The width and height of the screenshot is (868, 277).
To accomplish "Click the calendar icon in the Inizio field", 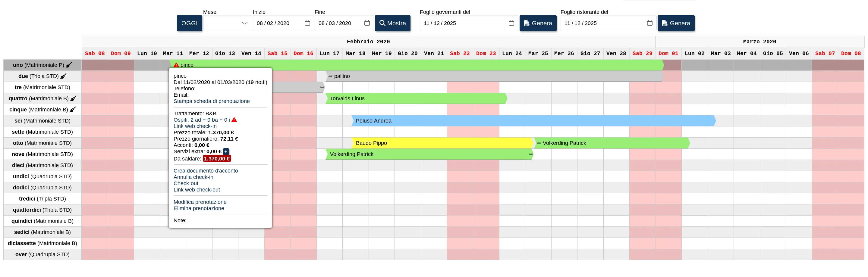I will 307,23.
